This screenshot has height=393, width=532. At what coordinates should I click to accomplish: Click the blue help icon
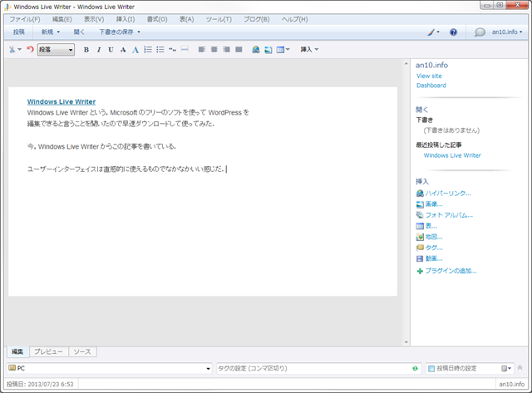point(453,32)
